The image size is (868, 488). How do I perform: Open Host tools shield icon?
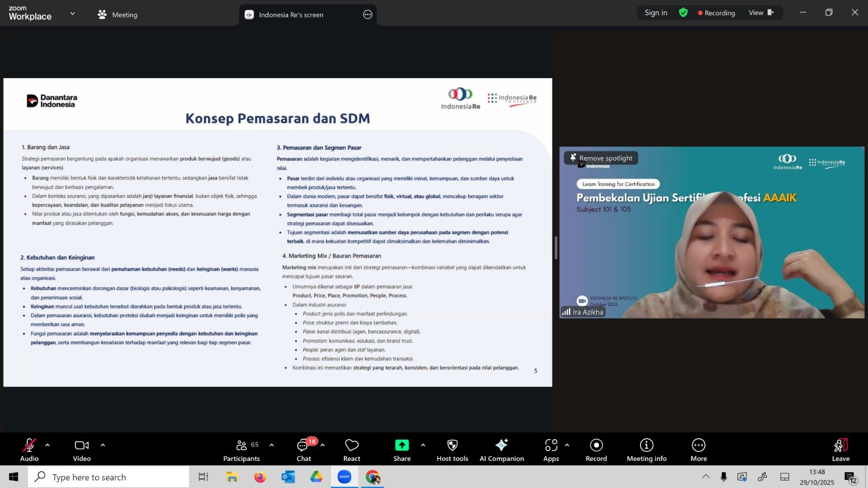point(452,450)
